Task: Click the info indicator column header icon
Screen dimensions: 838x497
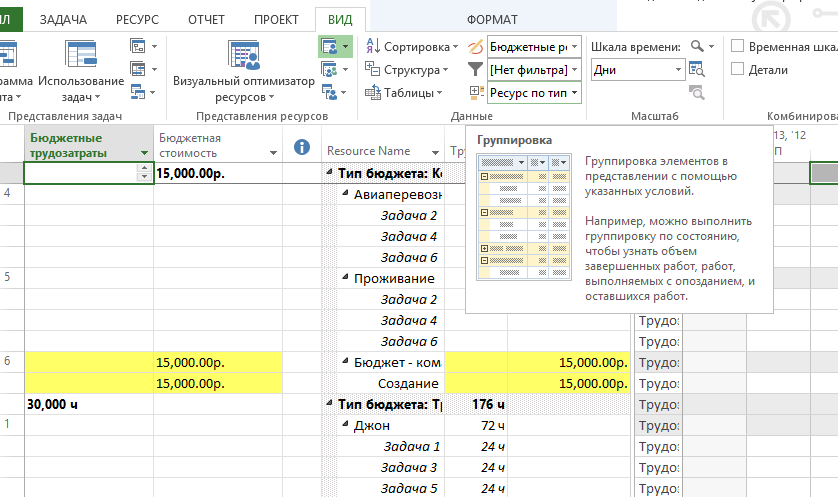Action: [302, 147]
